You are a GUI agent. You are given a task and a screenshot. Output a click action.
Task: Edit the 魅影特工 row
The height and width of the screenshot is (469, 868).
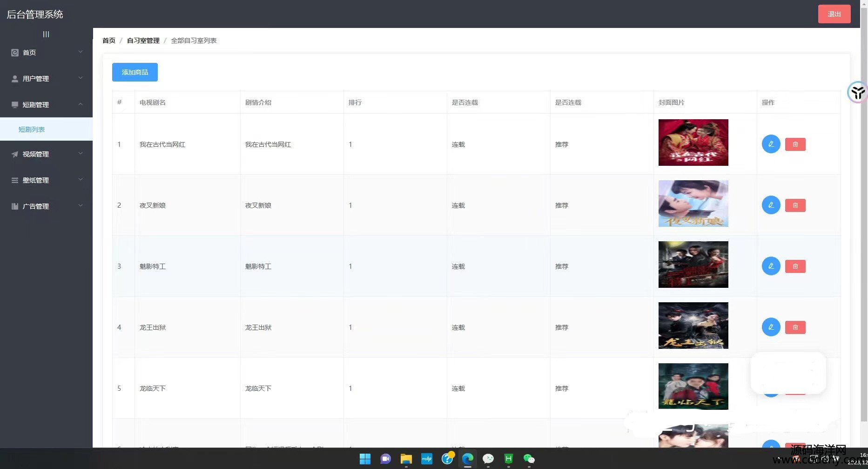(x=771, y=266)
